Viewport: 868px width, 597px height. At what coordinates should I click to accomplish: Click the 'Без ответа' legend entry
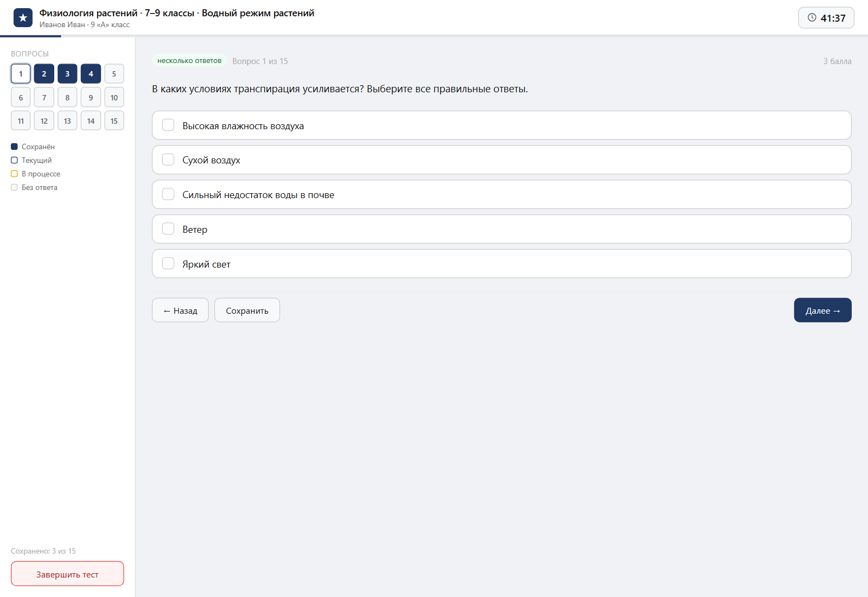pyautogui.click(x=34, y=187)
